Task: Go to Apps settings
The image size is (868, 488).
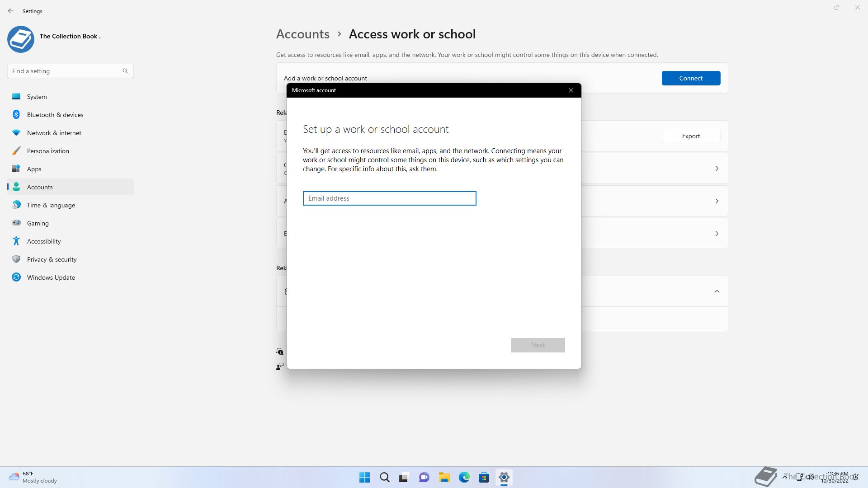Action: [34, 169]
